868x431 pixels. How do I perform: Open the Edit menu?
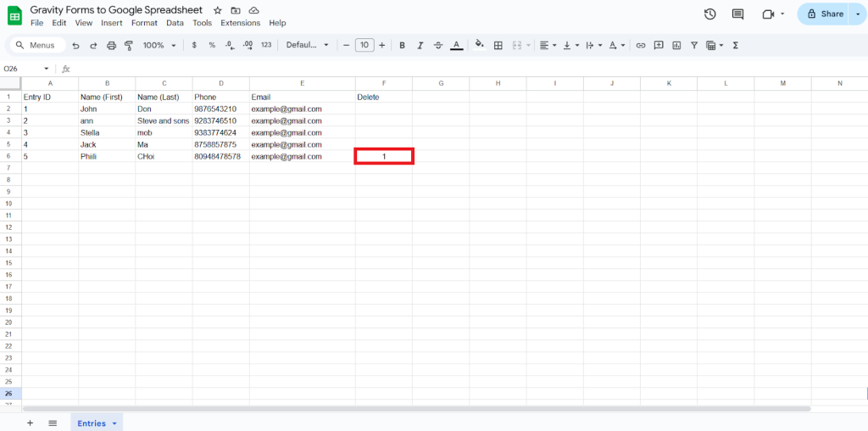pyautogui.click(x=59, y=23)
